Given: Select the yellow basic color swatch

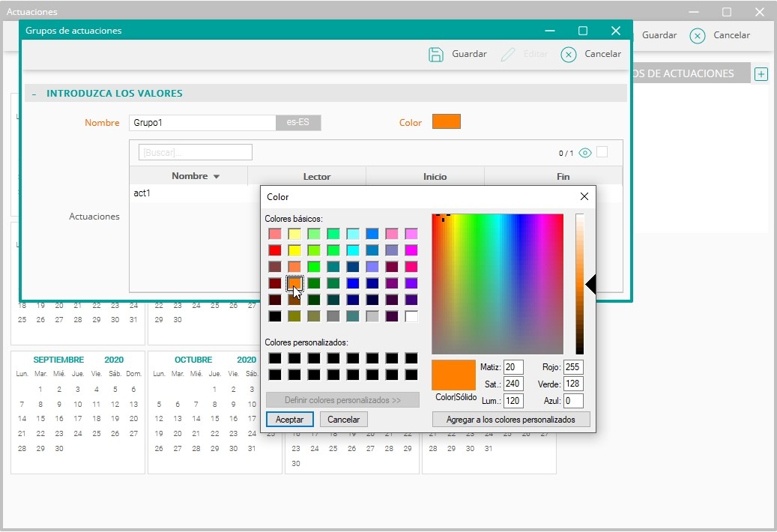Looking at the screenshot, I should (x=294, y=250).
